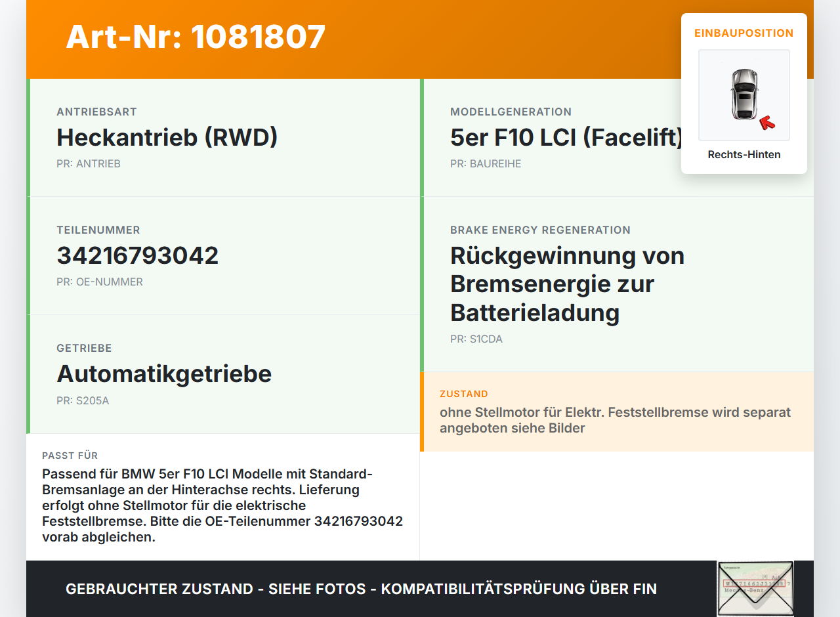The height and width of the screenshot is (617, 840).
Task: Click the PR: S1CDA code
Action: (x=476, y=339)
